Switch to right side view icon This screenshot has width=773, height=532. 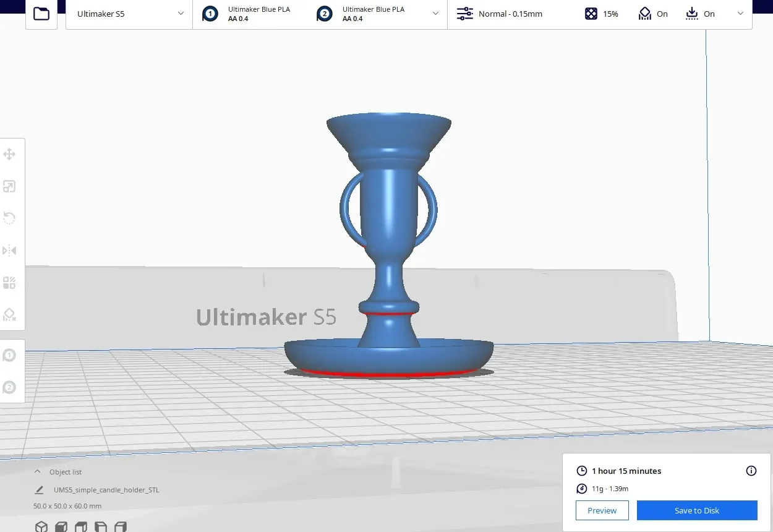coord(121,526)
